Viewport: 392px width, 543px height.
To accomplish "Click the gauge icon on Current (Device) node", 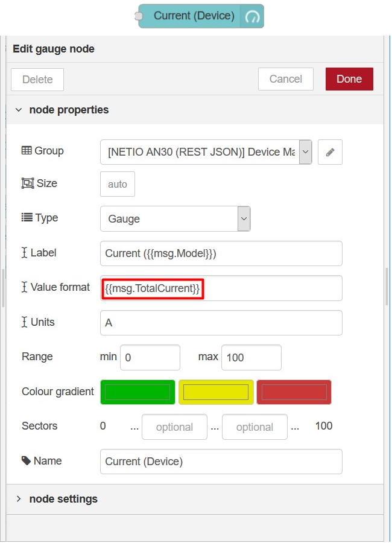I will click(x=252, y=16).
